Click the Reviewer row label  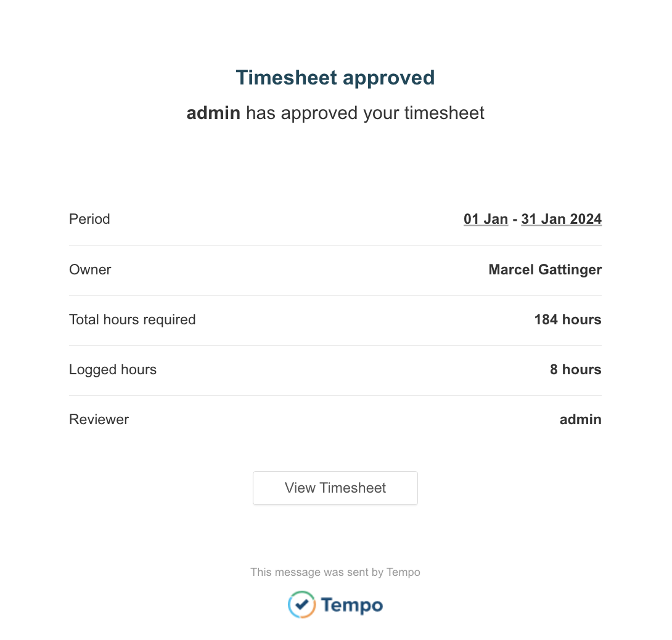coord(99,419)
